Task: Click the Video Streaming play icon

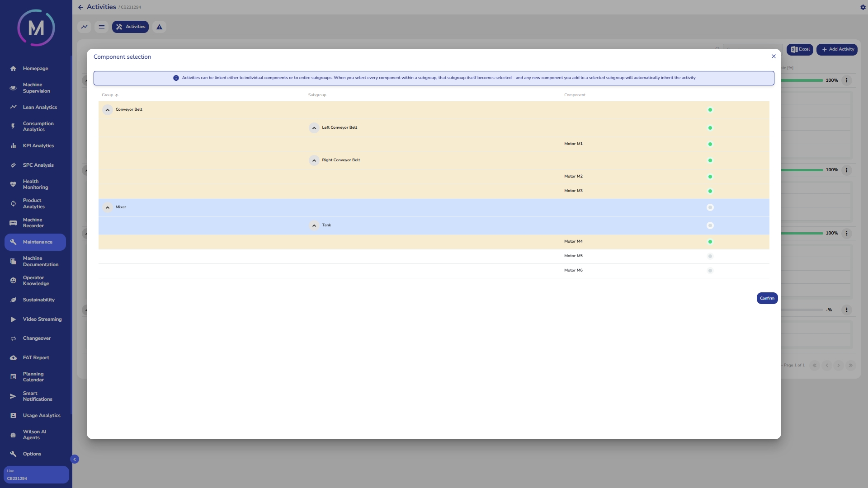Action: pyautogui.click(x=13, y=319)
